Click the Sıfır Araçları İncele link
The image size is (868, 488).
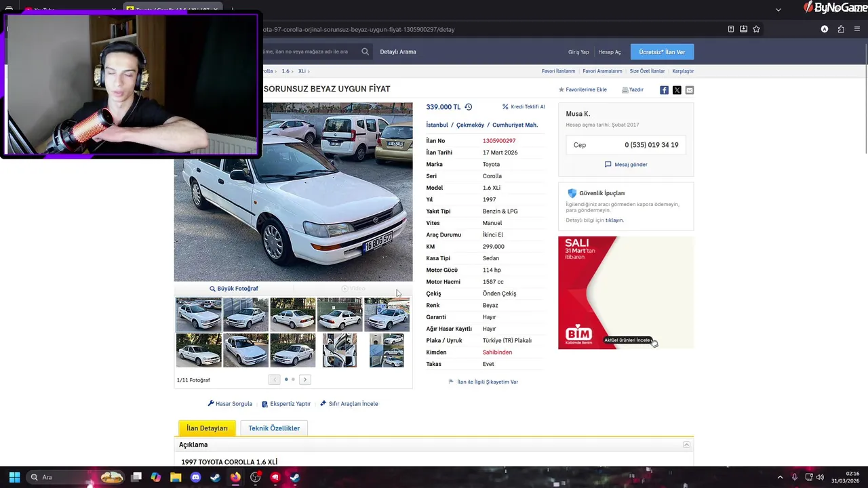coord(349,404)
